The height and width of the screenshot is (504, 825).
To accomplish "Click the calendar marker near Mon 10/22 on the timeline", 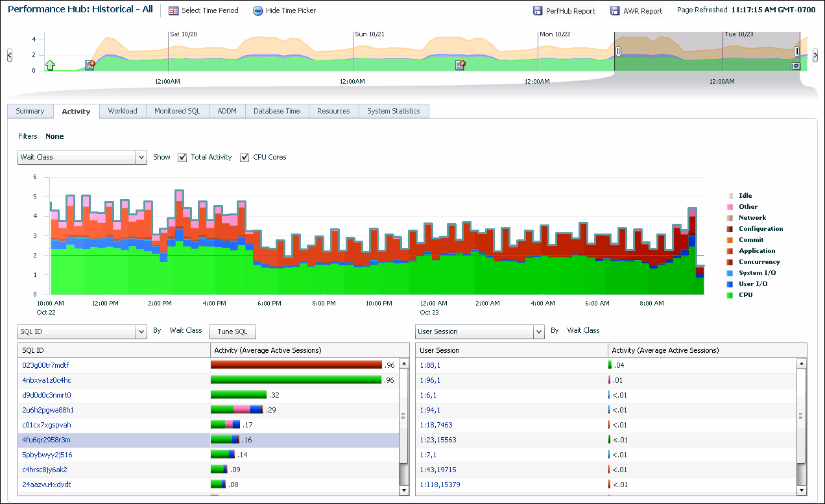I will (460, 65).
